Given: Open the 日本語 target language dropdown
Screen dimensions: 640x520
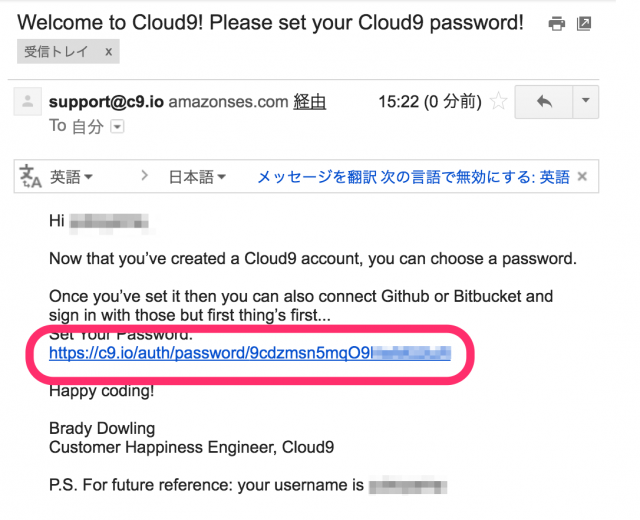Looking at the screenshot, I should 197,177.
